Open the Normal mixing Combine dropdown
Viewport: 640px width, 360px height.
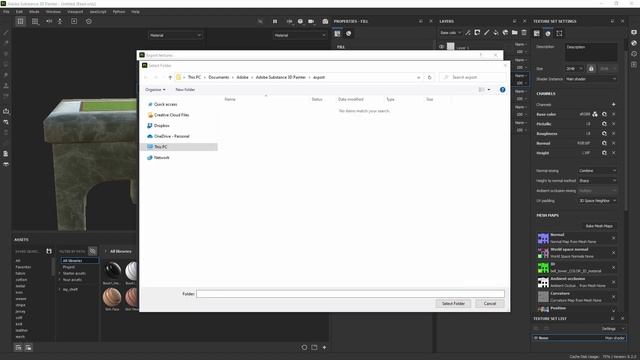tap(597, 171)
